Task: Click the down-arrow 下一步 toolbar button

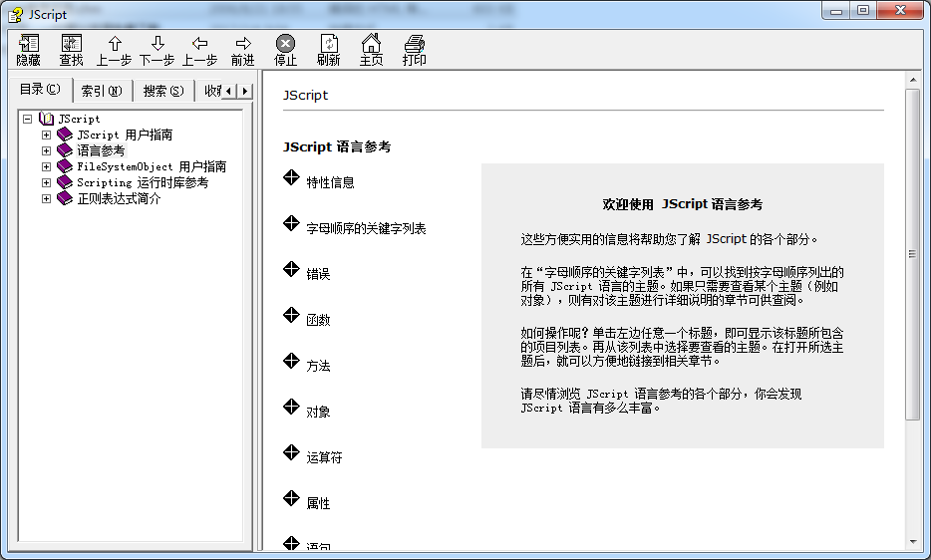Action: 157,50
